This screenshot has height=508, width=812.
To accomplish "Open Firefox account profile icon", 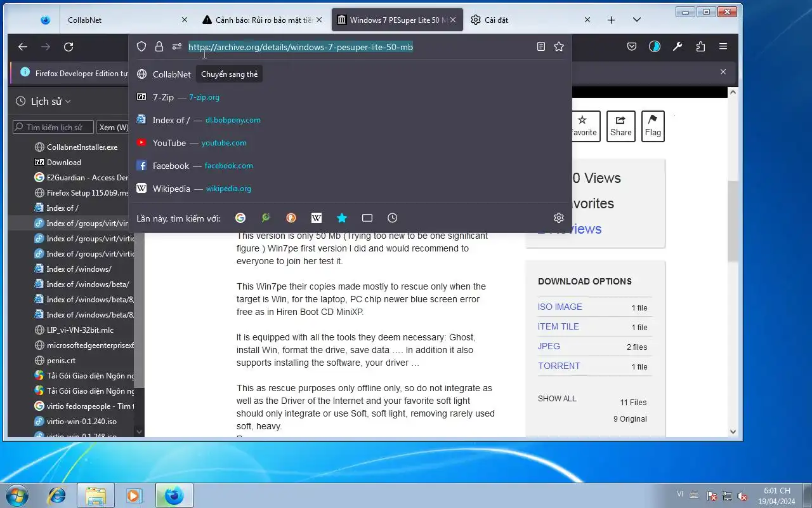I will click(x=655, y=46).
